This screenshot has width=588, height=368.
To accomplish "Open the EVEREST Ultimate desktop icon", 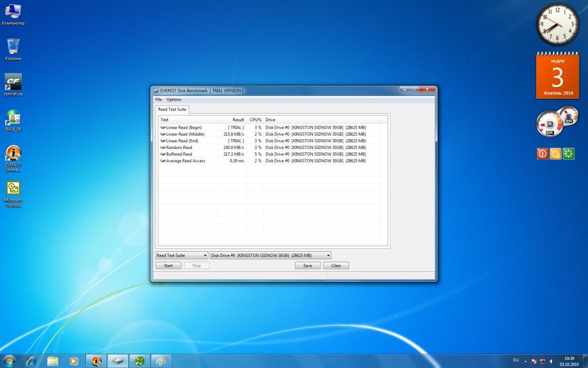I will click(x=13, y=155).
